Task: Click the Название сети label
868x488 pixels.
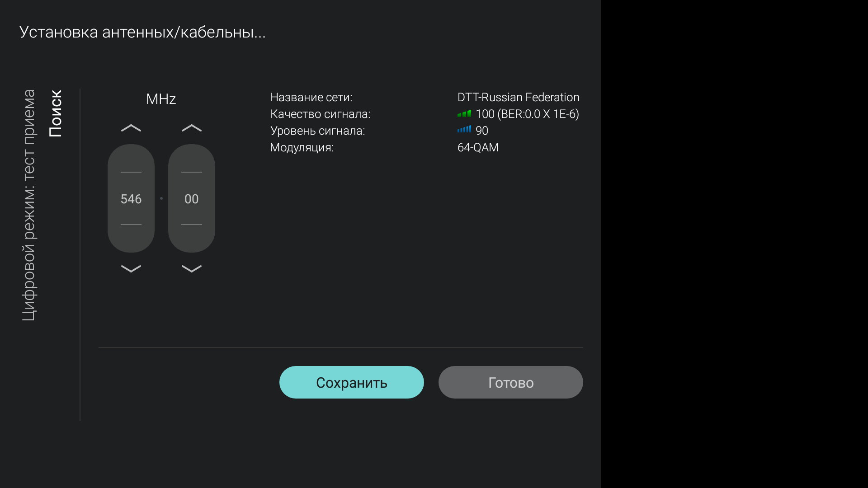Action: (x=311, y=97)
